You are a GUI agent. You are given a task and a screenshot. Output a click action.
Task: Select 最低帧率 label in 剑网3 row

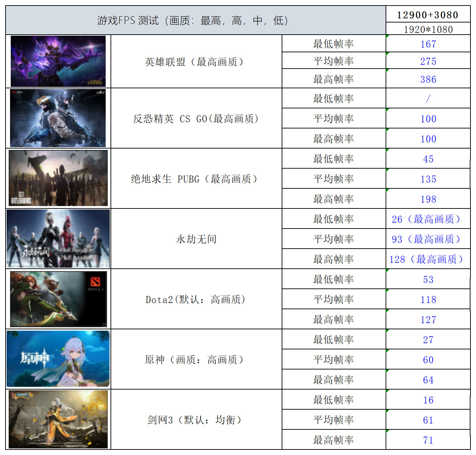334,400
